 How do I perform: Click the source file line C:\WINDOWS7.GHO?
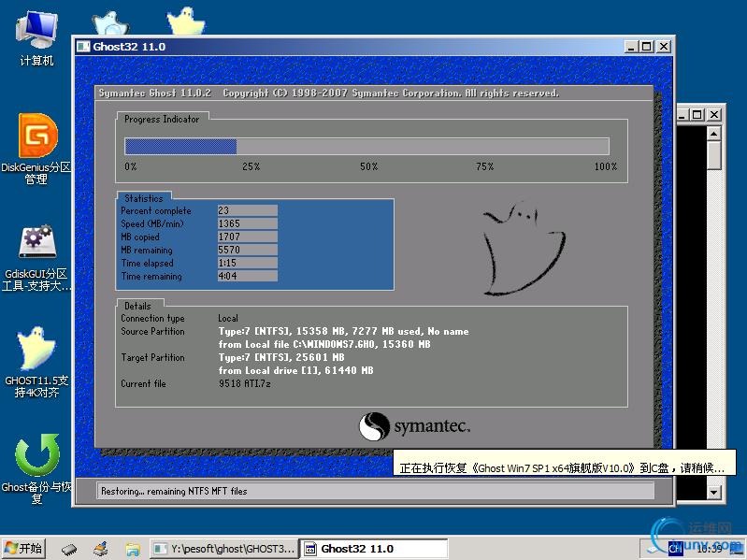[x=324, y=344]
